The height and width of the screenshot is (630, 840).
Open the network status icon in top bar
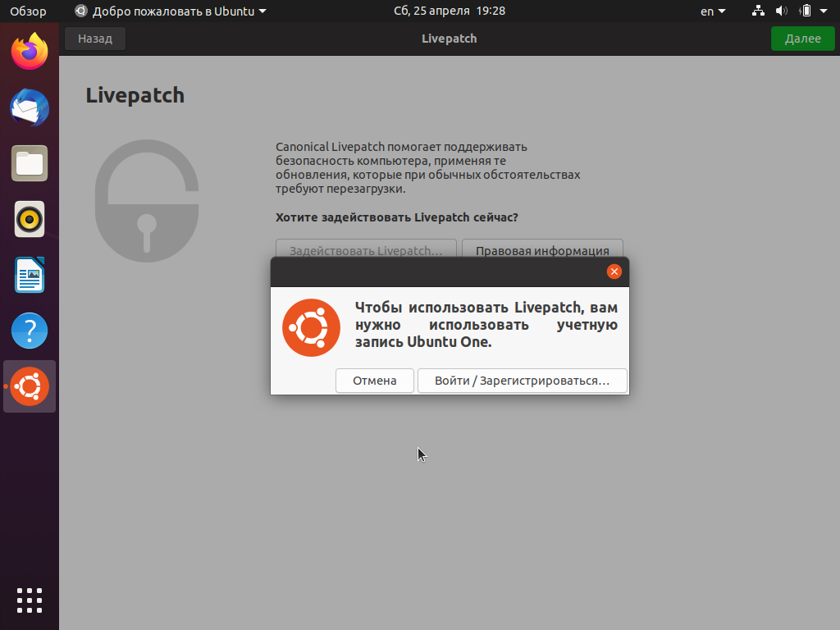[x=758, y=11]
